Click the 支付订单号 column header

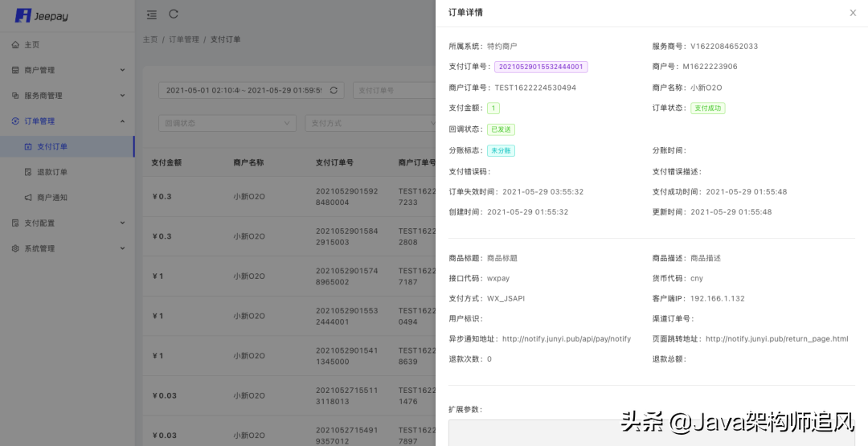point(334,162)
